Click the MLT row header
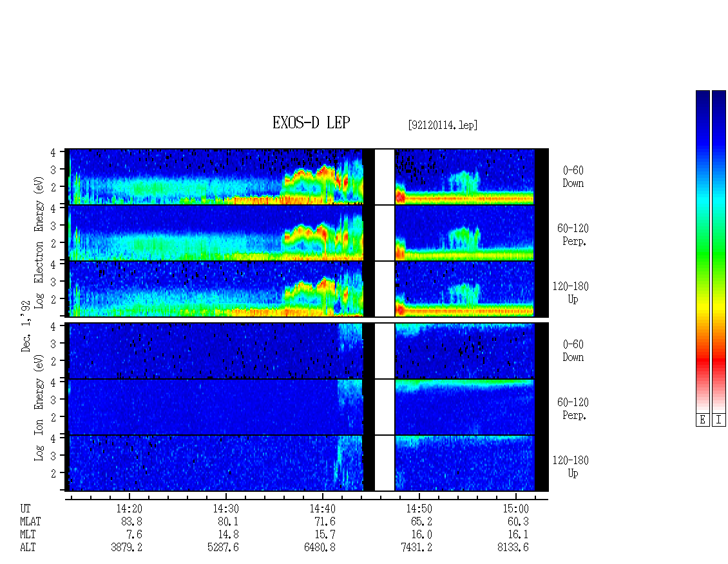 click(x=28, y=535)
